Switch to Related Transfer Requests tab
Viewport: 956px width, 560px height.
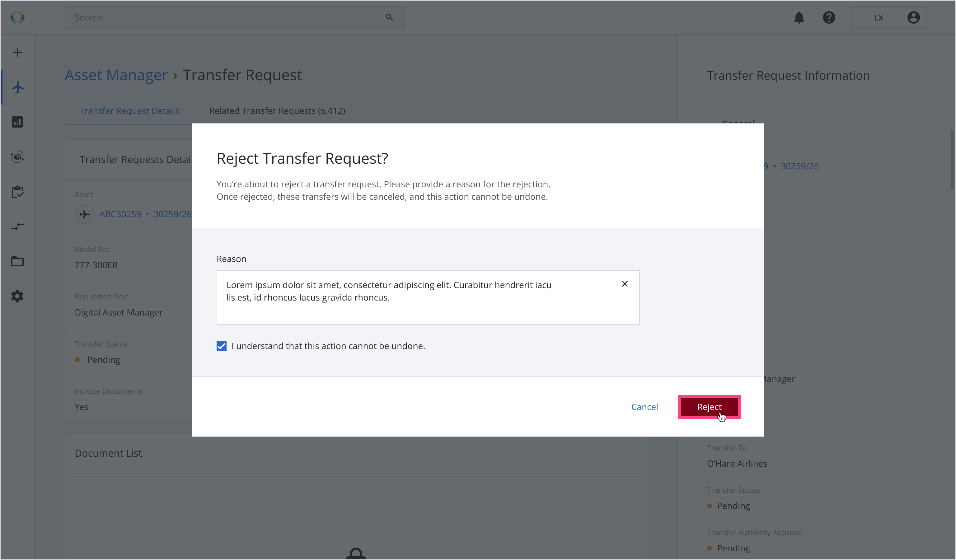click(x=277, y=111)
